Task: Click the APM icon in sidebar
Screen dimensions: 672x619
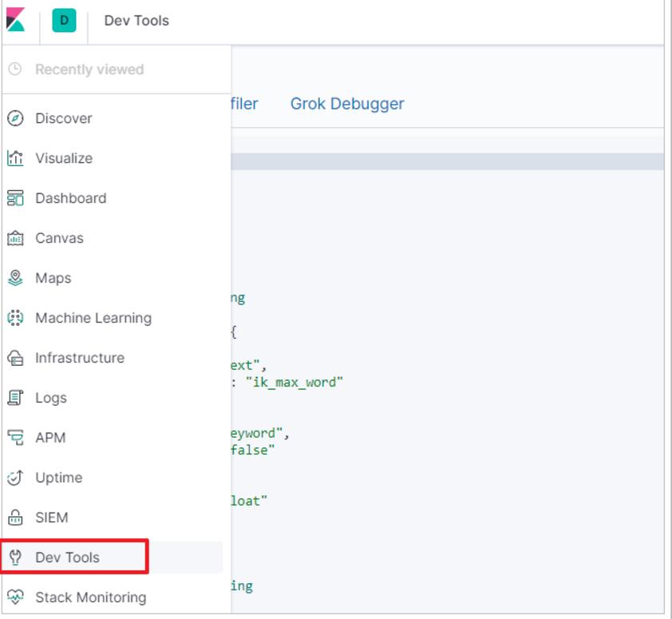Action: tap(15, 438)
